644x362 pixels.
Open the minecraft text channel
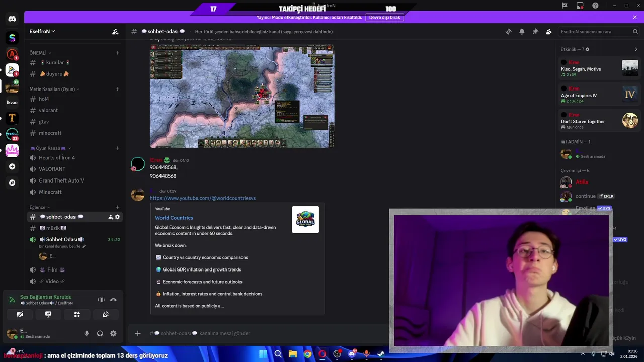(x=74, y=133)
